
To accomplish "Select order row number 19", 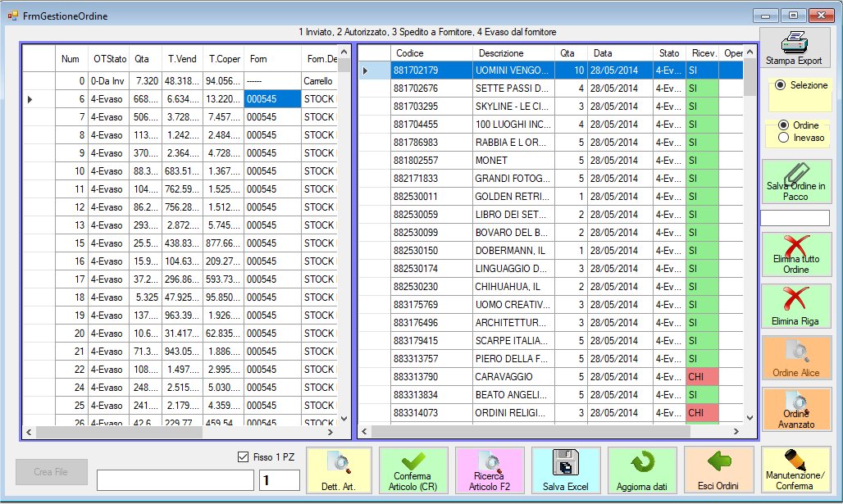I will point(180,315).
